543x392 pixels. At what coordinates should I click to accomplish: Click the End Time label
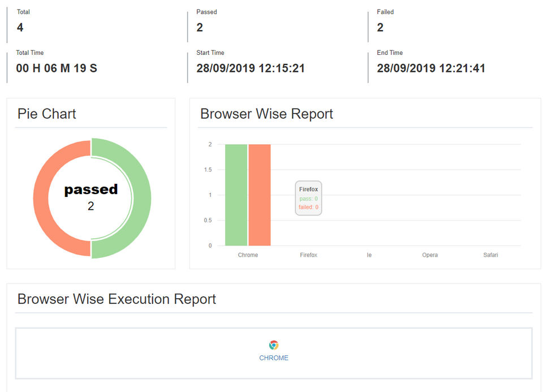(x=390, y=53)
